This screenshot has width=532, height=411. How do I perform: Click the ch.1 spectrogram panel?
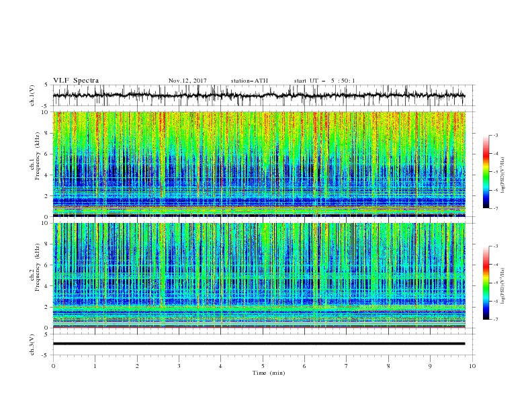[259, 164]
